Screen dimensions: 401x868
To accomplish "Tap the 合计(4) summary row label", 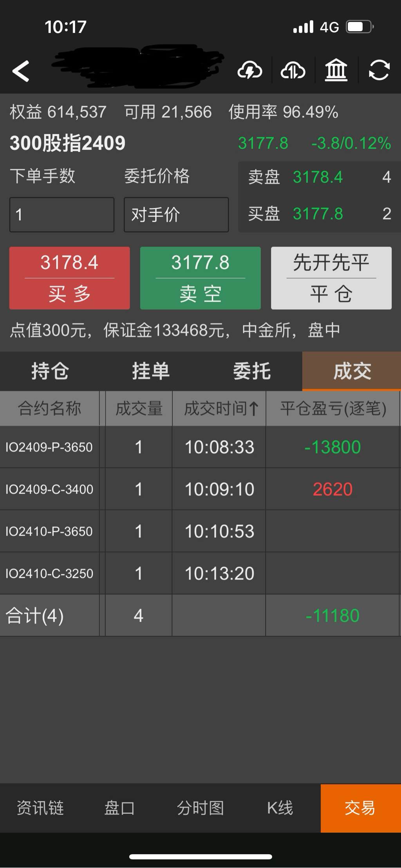I will pyautogui.click(x=34, y=615).
